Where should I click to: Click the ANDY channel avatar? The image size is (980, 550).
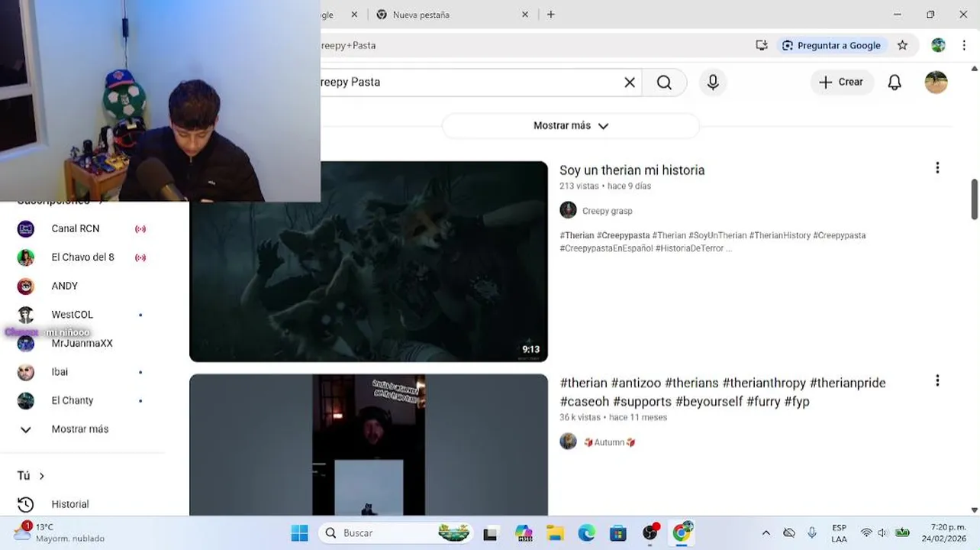[26, 286]
